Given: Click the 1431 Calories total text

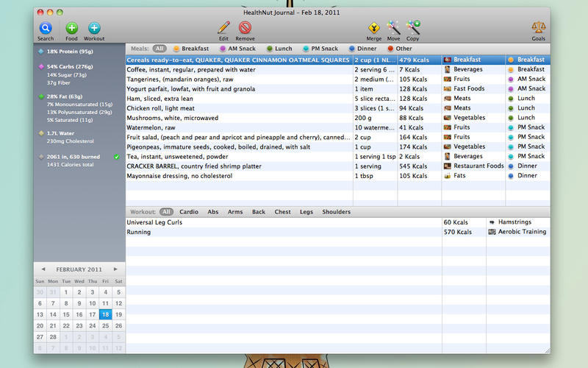Looking at the screenshot, I should pyautogui.click(x=70, y=164).
